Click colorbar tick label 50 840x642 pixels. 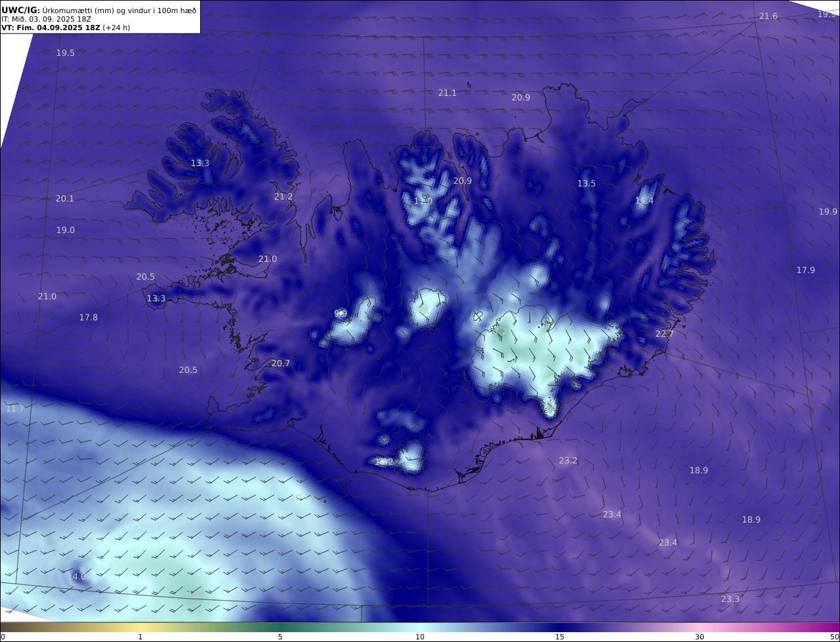834,637
